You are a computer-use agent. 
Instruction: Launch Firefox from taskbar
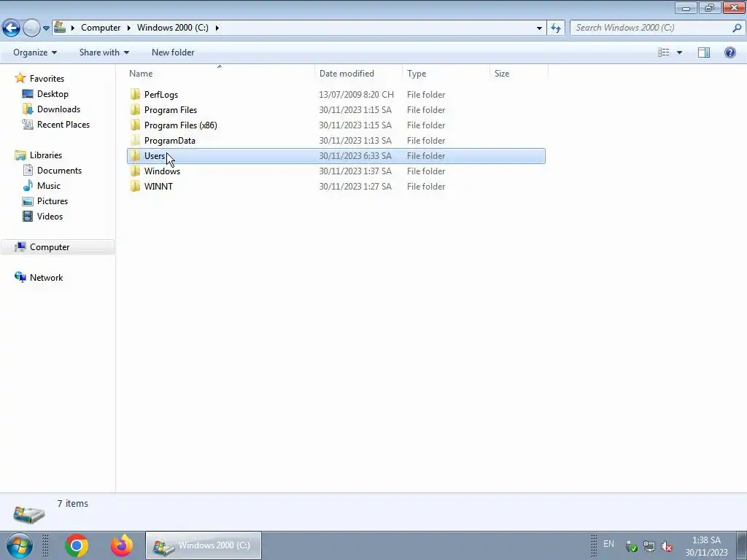click(x=122, y=545)
